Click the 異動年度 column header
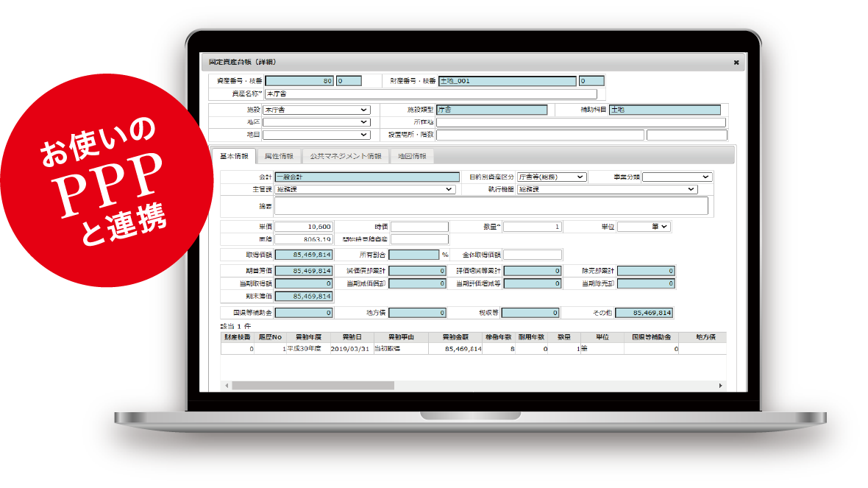This screenshot has height=488, width=868. pos(308,337)
